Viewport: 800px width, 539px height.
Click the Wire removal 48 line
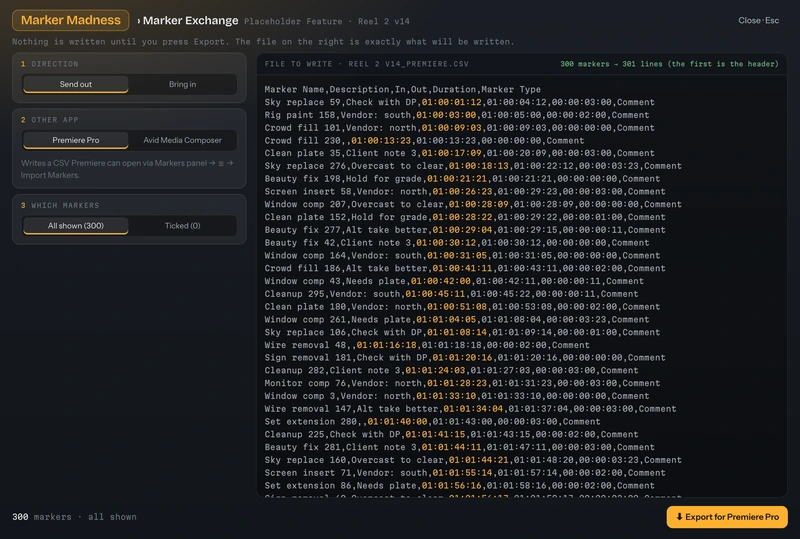click(x=427, y=345)
